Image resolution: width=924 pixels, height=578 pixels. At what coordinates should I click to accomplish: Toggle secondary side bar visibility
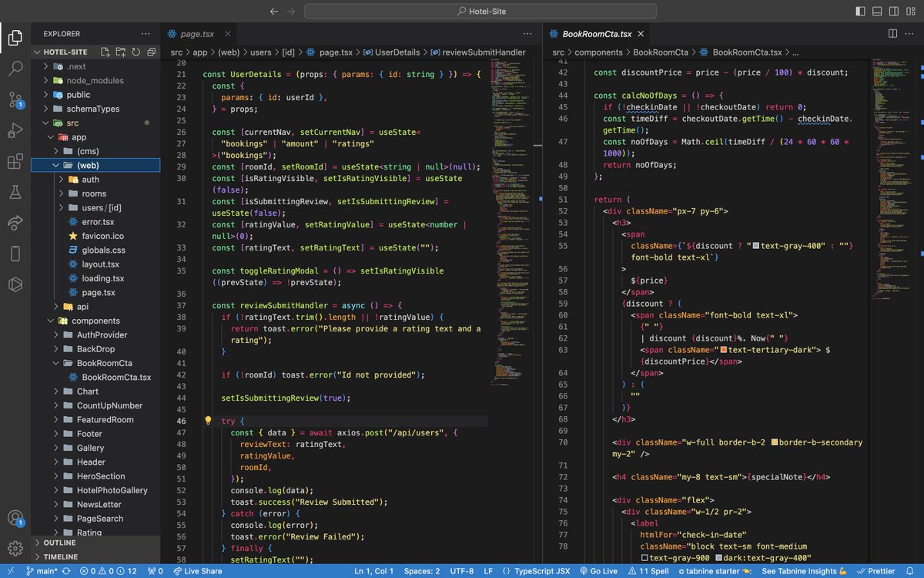coord(893,12)
